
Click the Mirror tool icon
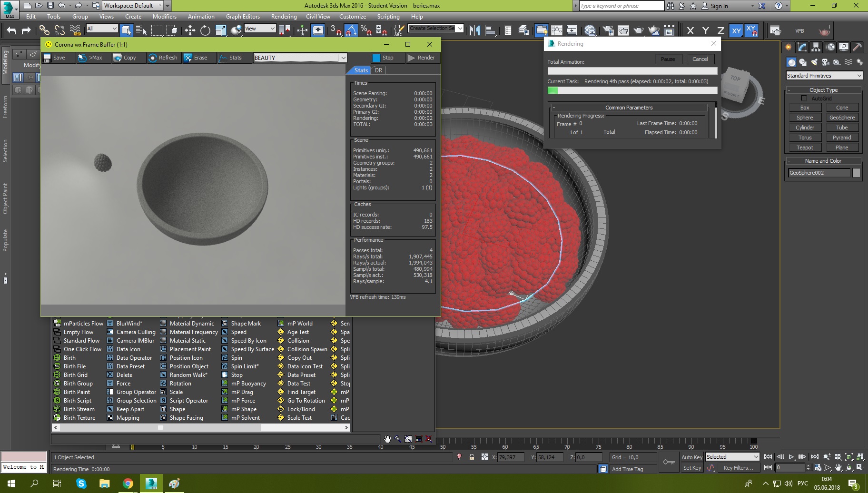click(x=474, y=30)
